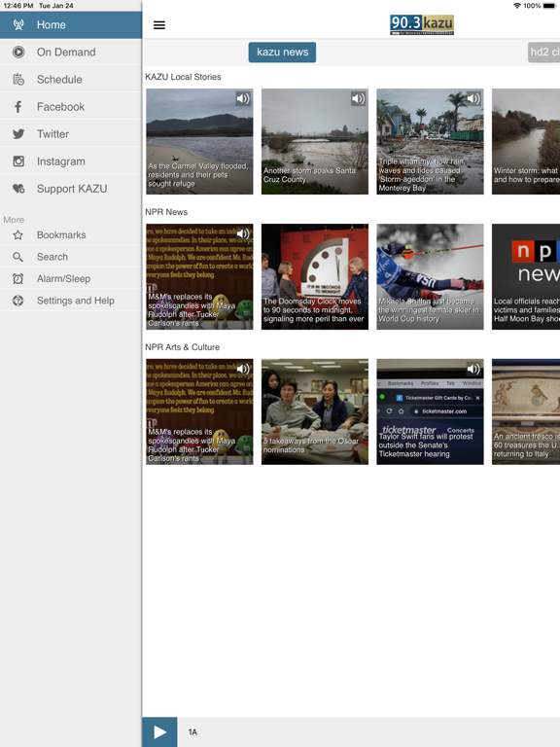Screen dimensions: 560x747
Task: Tap speaker icon on NPR News M&M's story
Action: [243, 233]
